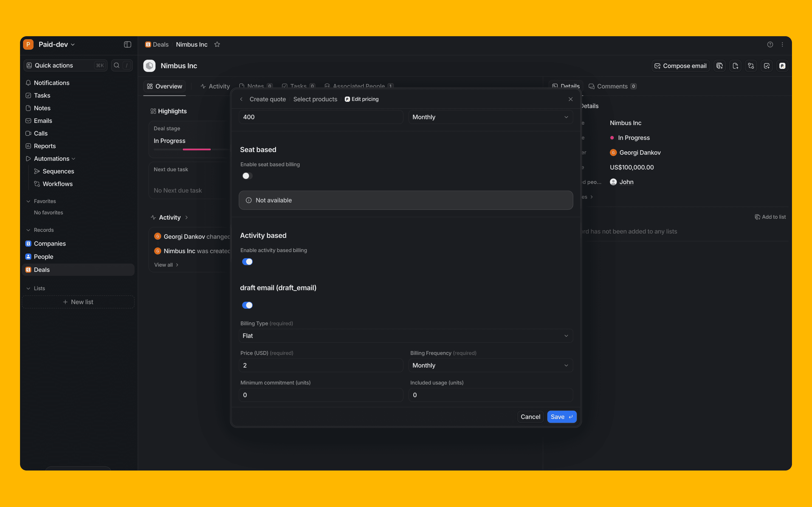Image resolution: width=812 pixels, height=507 pixels.
Task: Open the Billing Type Flat dropdown
Action: tap(405, 336)
